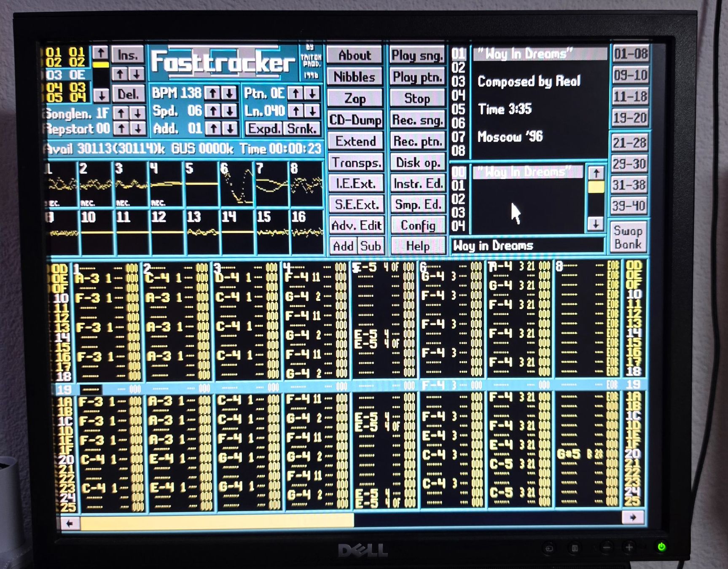Decrease Songlen. with down arrow

pos(137,113)
